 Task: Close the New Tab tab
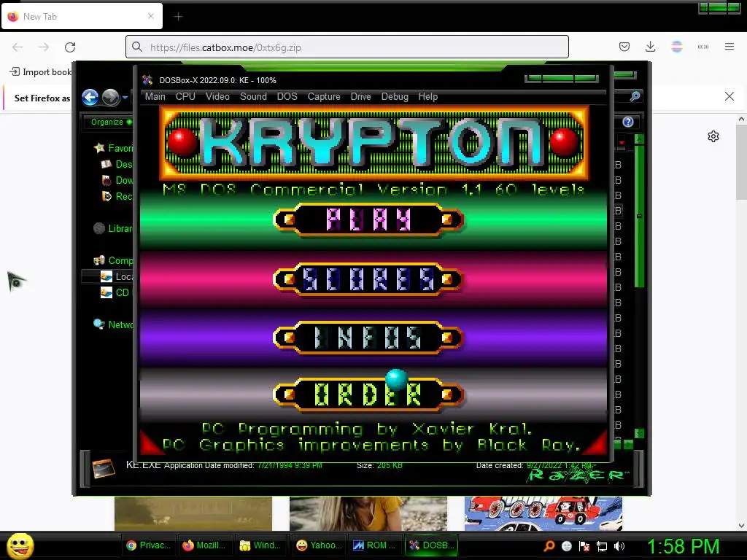pos(151,16)
